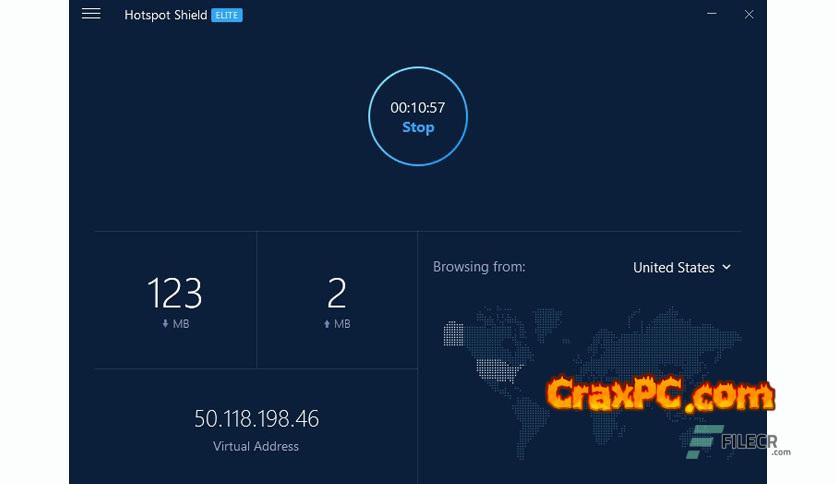Click the 123 MB download value
The width and height of the screenshot is (836, 484).
click(175, 293)
